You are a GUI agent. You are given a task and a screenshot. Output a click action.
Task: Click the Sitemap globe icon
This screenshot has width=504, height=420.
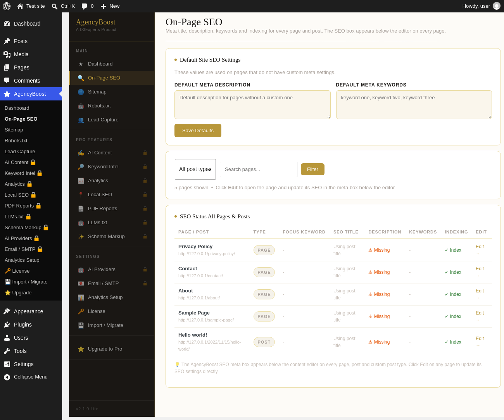click(81, 92)
